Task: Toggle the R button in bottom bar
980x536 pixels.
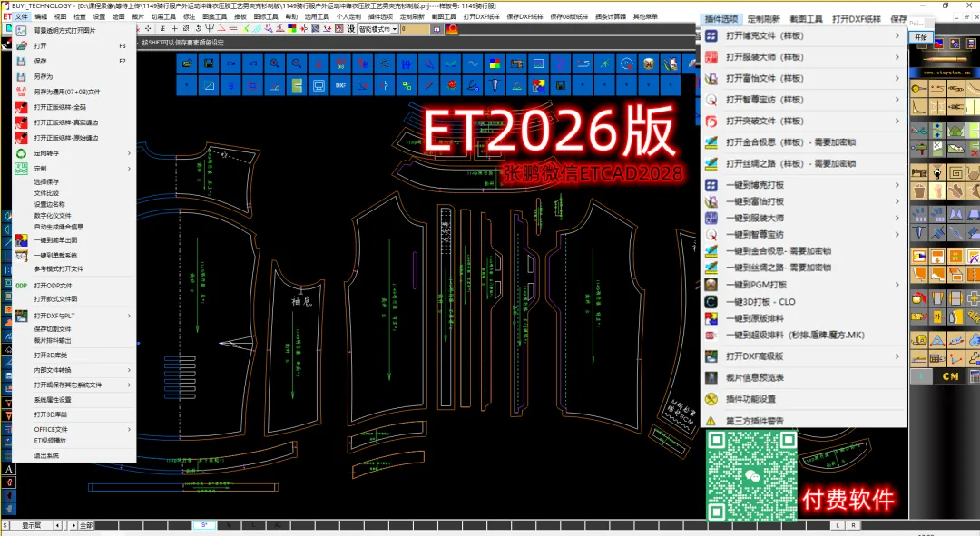Action: (x=853, y=525)
